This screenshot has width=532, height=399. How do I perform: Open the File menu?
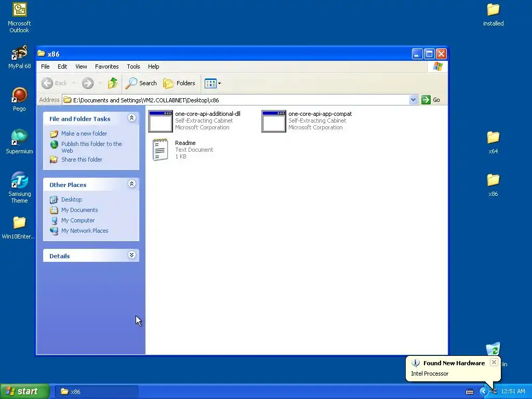coord(45,66)
